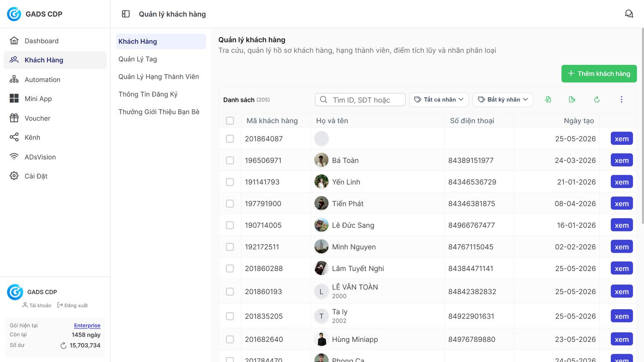Viewport: 644px width, 362px height.
Task: Open the three-dot more options menu
Action: (x=621, y=99)
